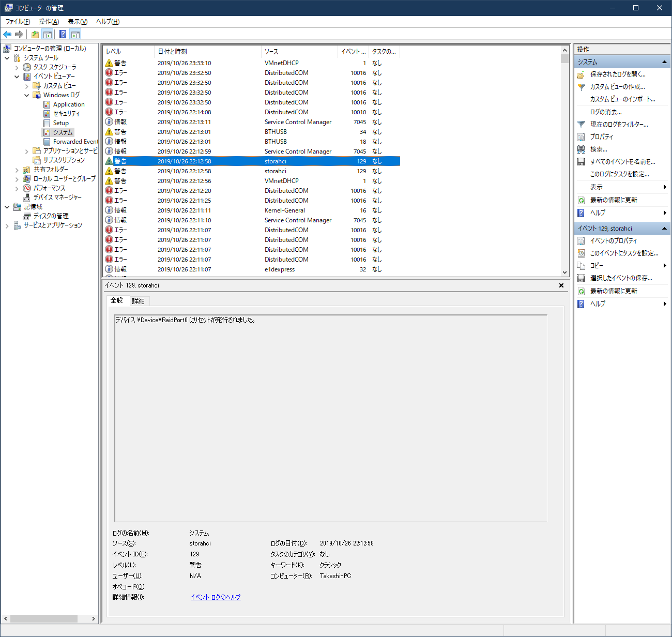Toggle the action pane toolbar icon
672x637 pixels.
[x=75, y=35]
